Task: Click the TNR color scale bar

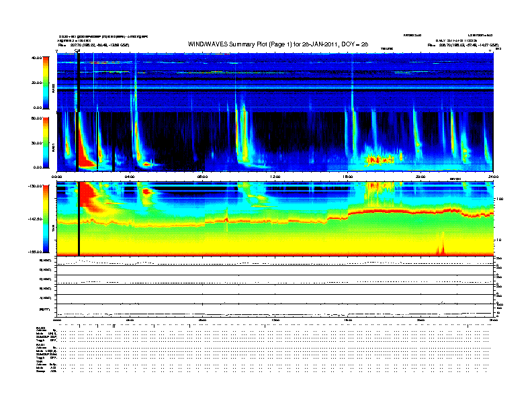Action: pos(46,219)
